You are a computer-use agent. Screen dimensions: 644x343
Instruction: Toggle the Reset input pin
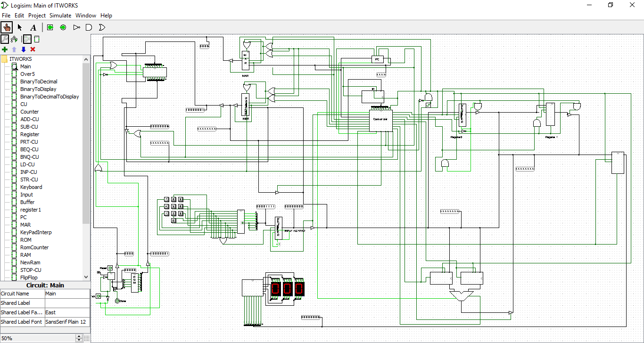click(110, 268)
